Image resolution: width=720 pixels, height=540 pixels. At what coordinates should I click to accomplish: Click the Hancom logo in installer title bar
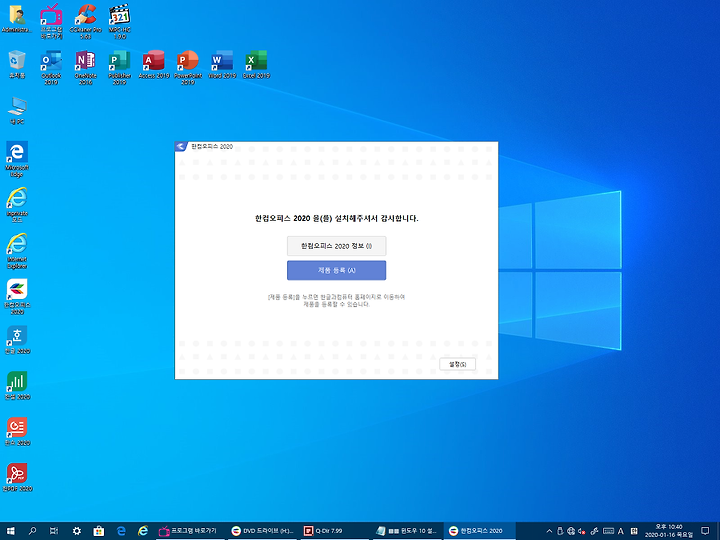coord(181,146)
